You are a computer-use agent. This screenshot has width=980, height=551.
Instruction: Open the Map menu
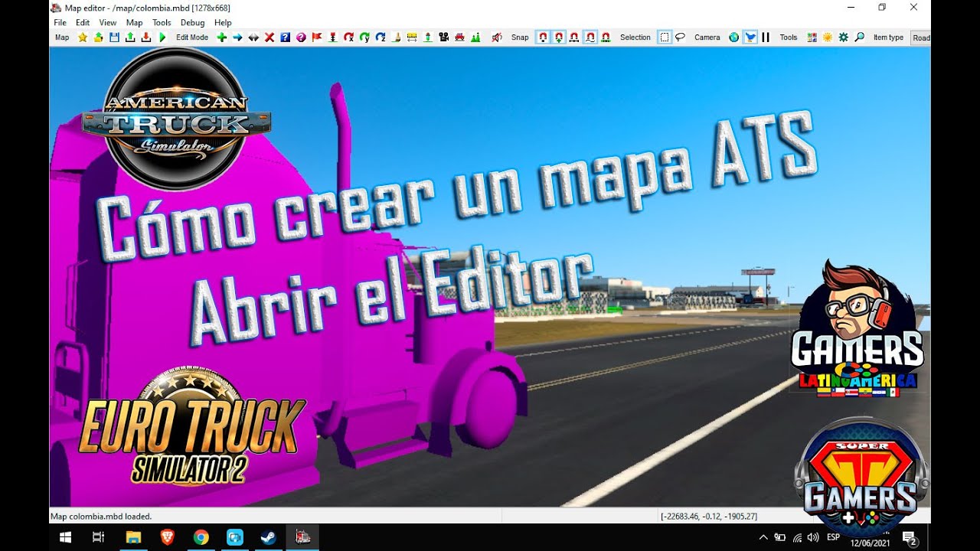135,23
